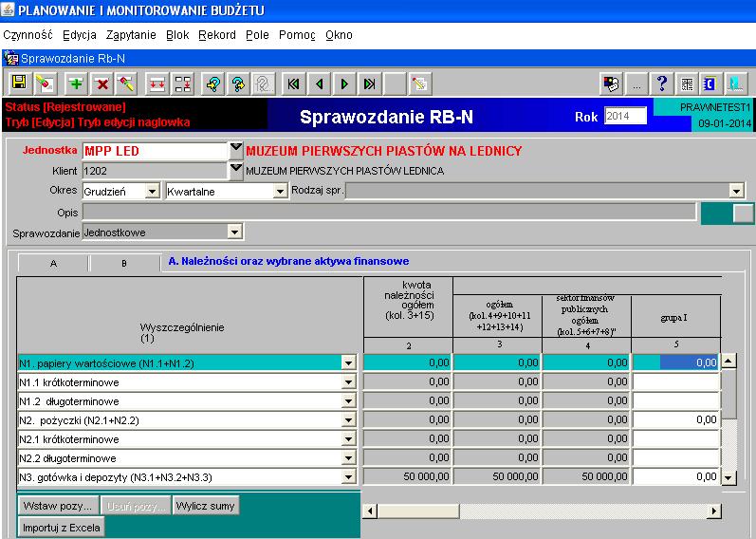
Task: Click the blue book toolbar icon
Action: (710, 84)
